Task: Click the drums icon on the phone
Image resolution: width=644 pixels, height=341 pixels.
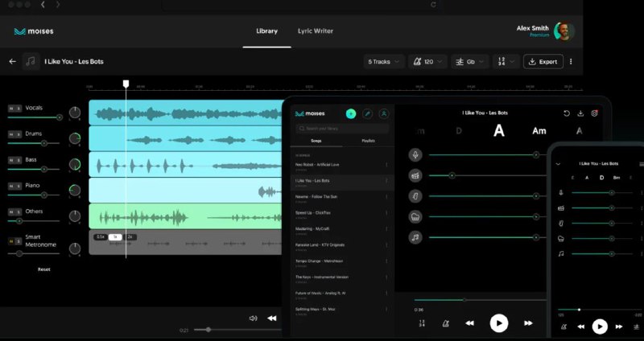Action: (x=561, y=208)
